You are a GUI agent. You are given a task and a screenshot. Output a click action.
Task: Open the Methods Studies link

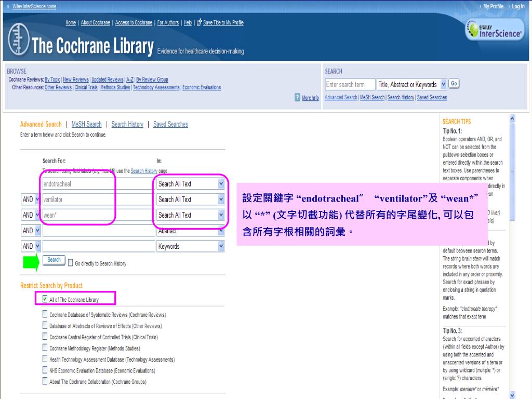pos(115,87)
